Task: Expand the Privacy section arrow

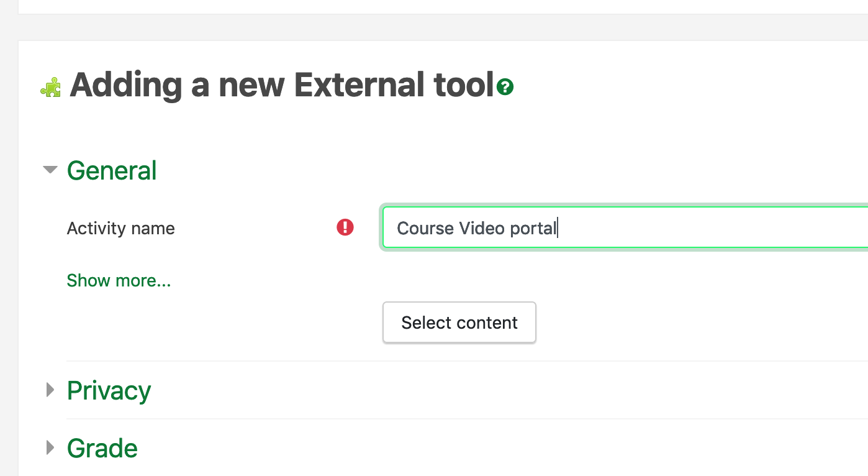Action: point(50,390)
